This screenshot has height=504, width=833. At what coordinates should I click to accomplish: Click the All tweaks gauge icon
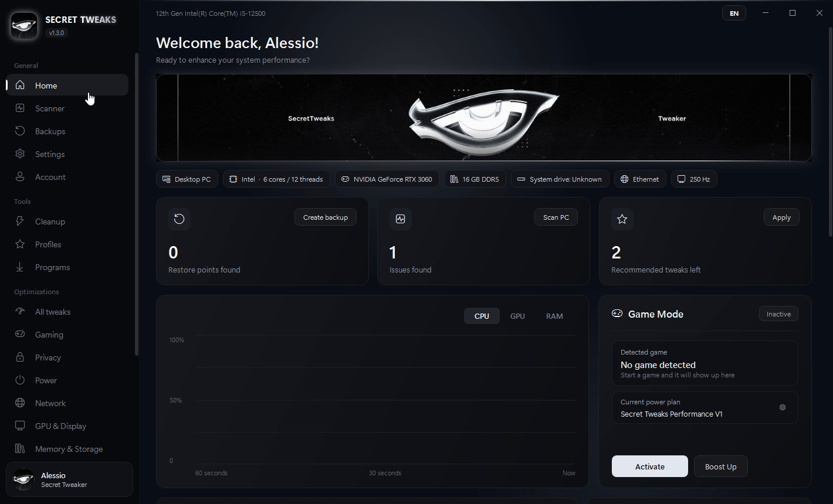click(20, 312)
